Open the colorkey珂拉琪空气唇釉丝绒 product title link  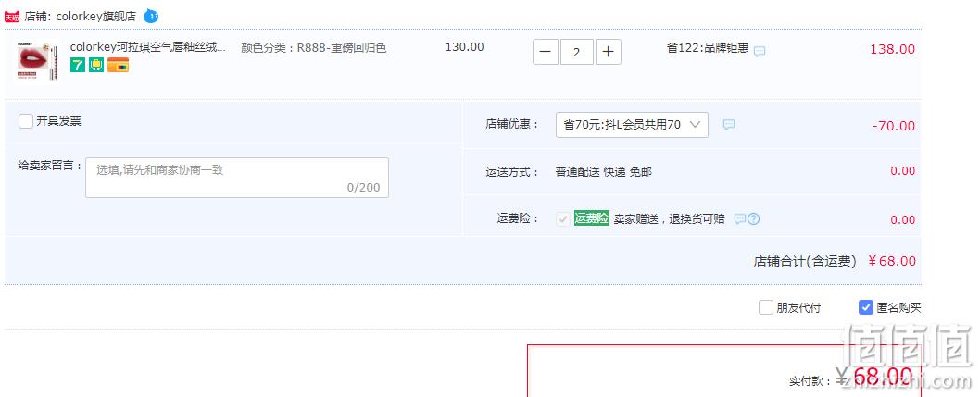click(x=148, y=47)
